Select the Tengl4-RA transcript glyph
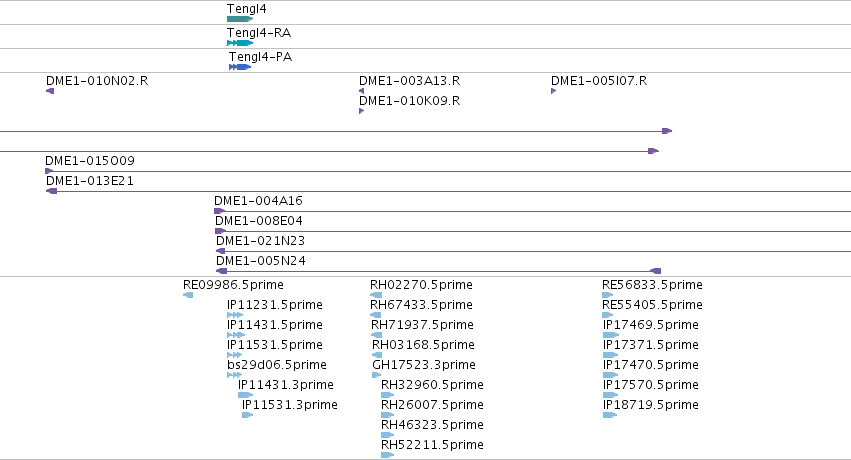 click(x=240, y=43)
